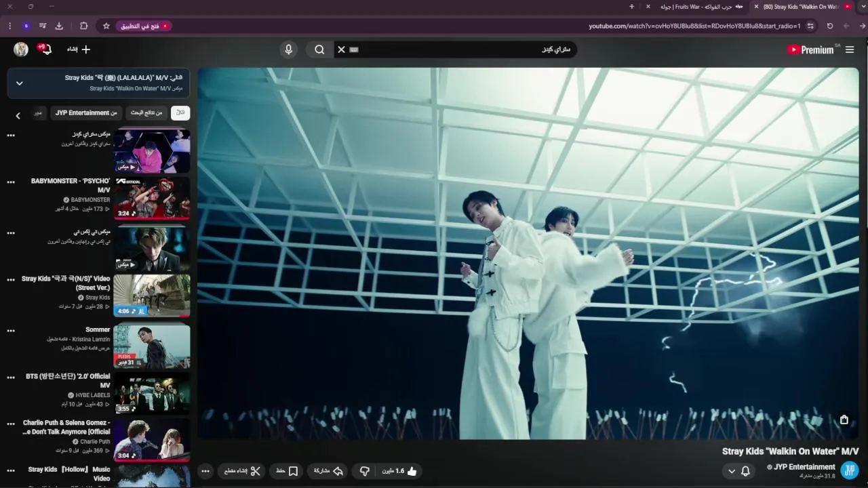Open BABYMONSTER PSYCHO M/V title
Viewport: 868px width, 488px height.
pos(71,186)
